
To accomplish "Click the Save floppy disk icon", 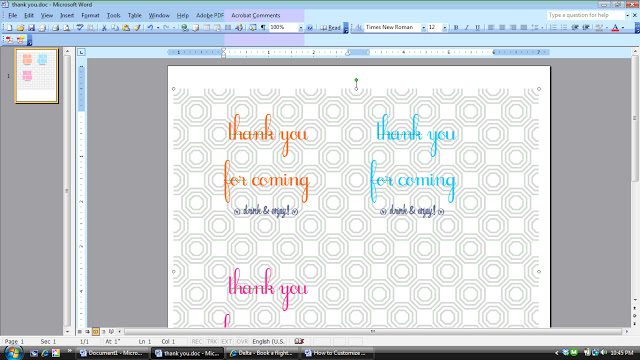I will 31,28.
